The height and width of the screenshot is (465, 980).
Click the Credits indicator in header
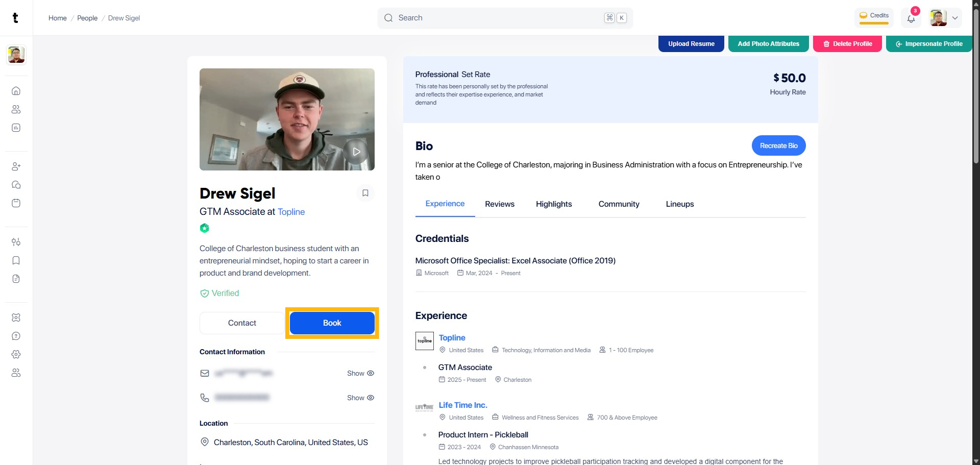(x=874, y=16)
